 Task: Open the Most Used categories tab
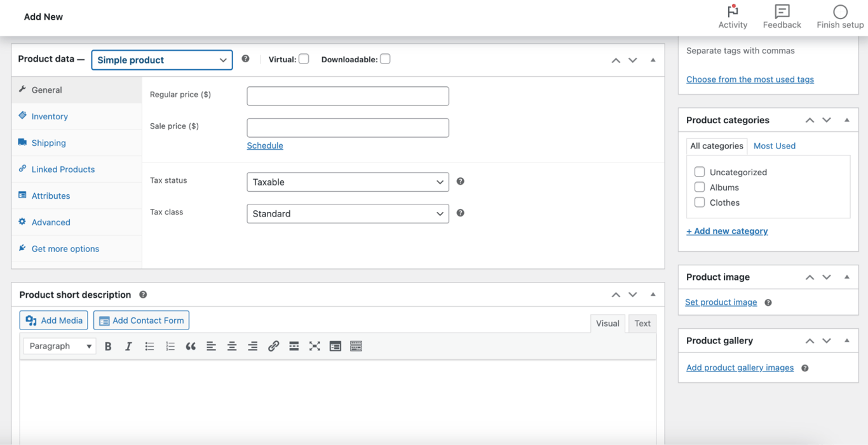(774, 145)
